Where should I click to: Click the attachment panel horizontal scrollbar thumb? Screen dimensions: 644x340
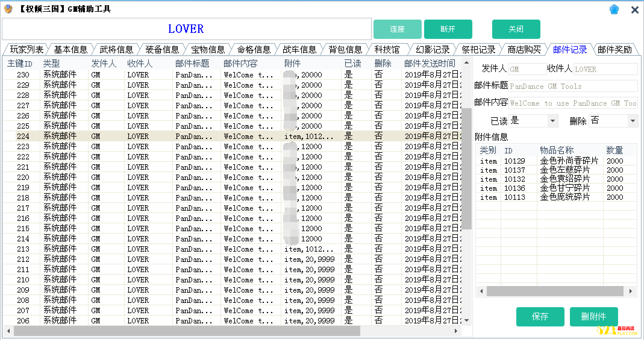point(555,291)
